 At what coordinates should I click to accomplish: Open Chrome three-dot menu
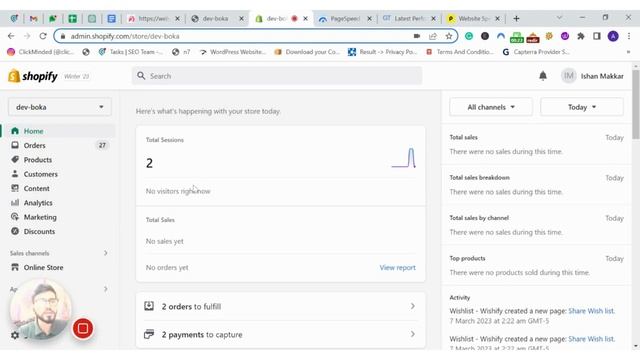tap(629, 36)
